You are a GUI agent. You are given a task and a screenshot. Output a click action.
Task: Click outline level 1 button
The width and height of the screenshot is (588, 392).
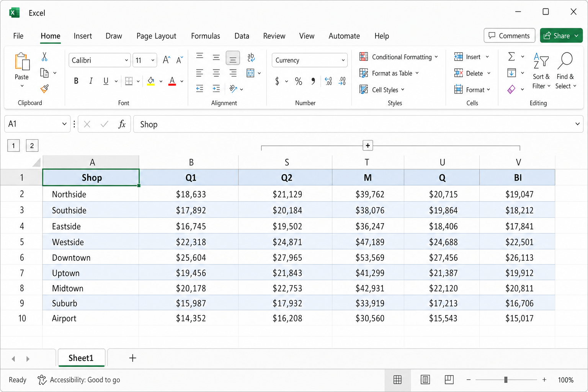(x=13, y=145)
